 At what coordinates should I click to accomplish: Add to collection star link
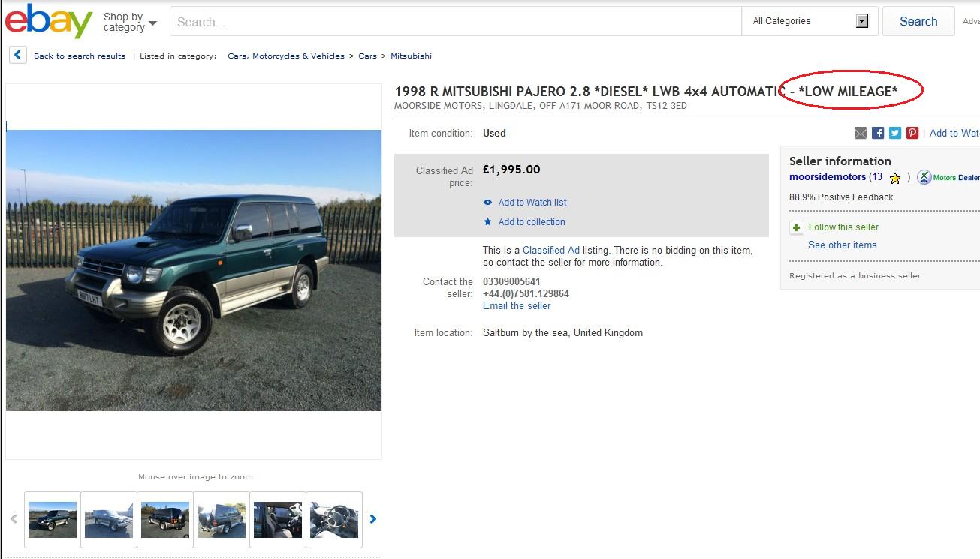tap(524, 222)
